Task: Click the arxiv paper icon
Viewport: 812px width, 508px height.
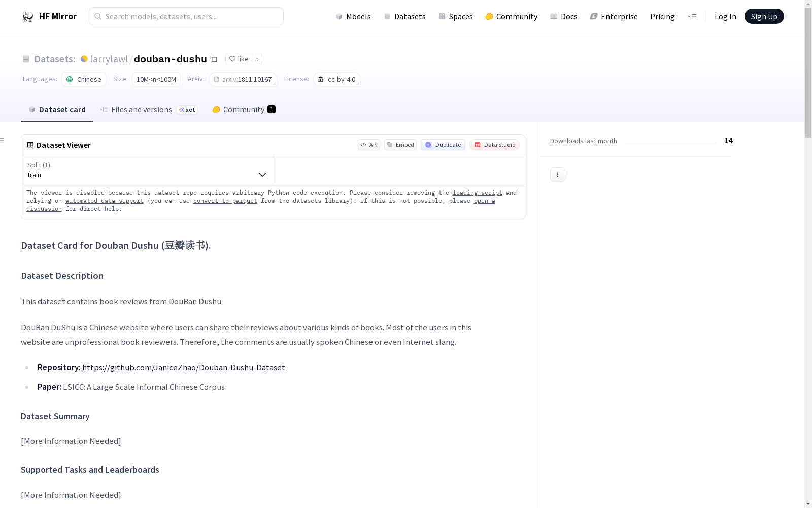Action: point(217,79)
